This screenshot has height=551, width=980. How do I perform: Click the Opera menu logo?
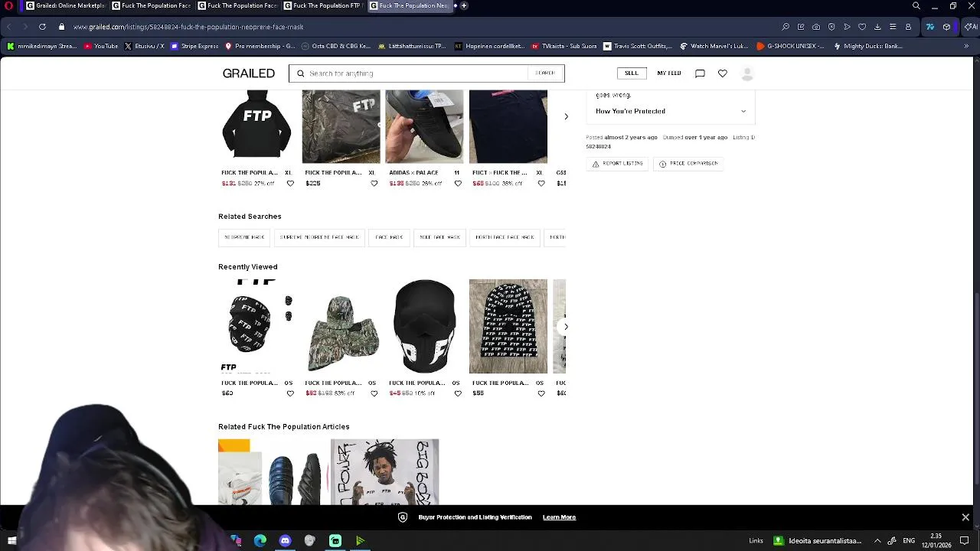[8, 6]
